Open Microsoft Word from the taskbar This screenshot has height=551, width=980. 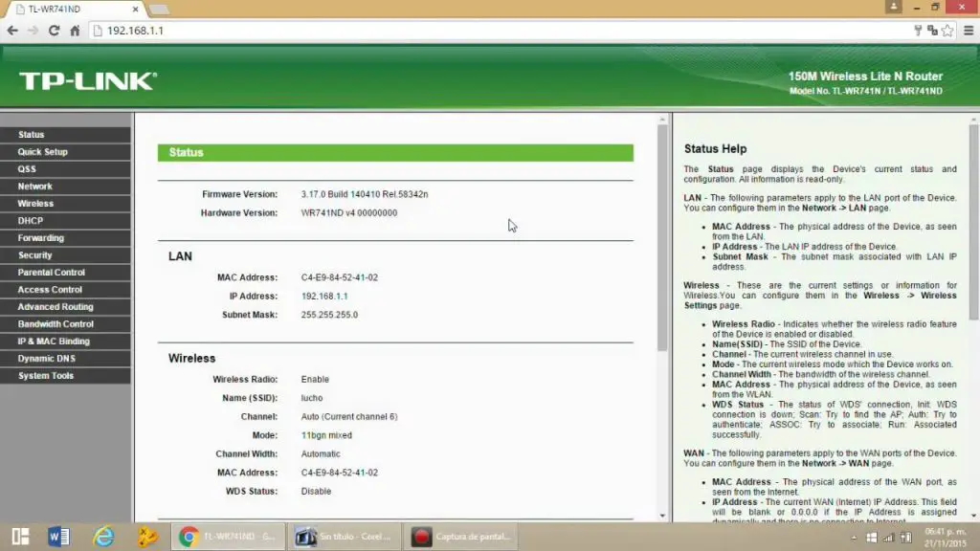coord(59,536)
